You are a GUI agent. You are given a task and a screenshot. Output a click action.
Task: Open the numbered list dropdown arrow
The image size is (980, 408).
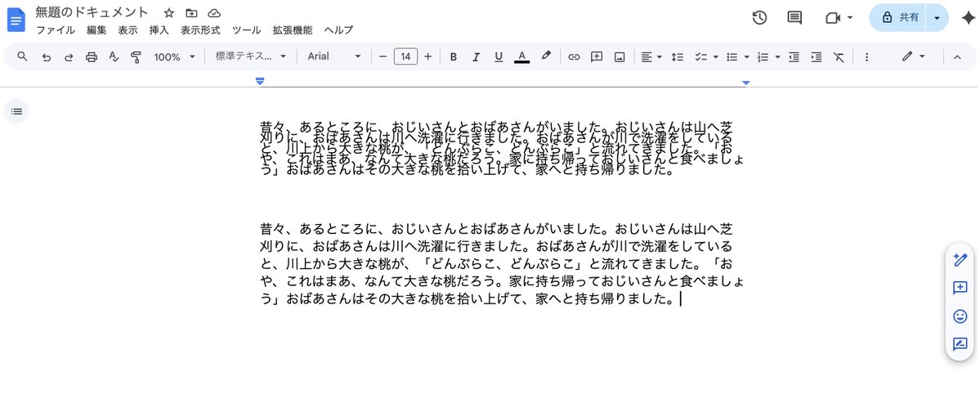(x=777, y=57)
